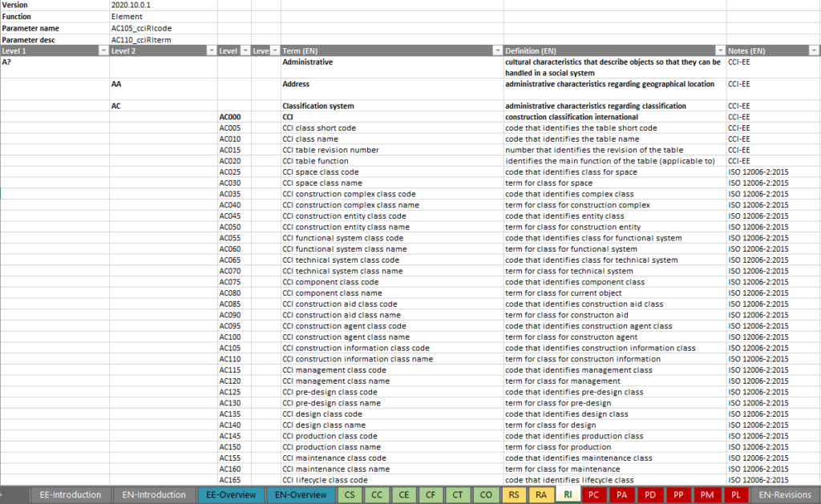821x504 pixels.
Task: Click the bold 'Administrative' term cell
Action: point(392,67)
